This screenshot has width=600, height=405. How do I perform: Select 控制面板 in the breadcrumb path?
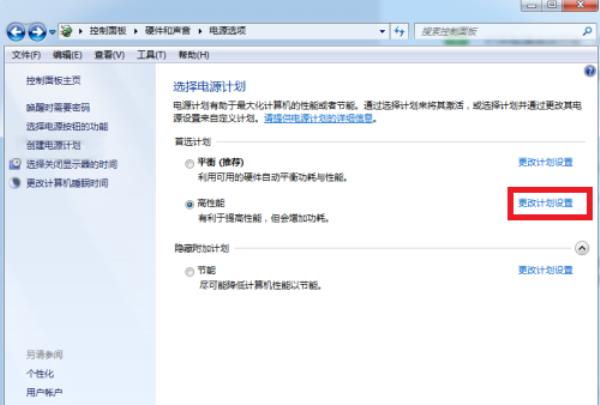[x=108, y=31]
